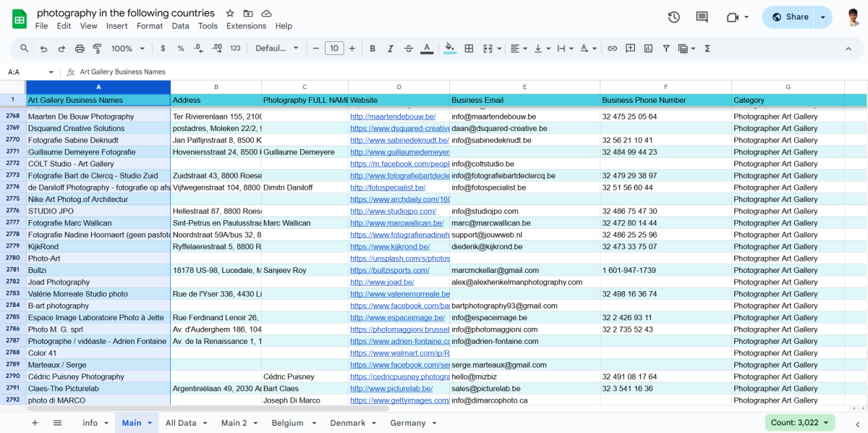The height and width of the screenshot is (433, 868).
Task: Expand the Share options arrow
Action: (823, 17)
